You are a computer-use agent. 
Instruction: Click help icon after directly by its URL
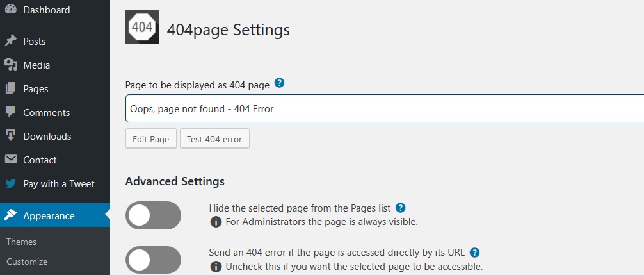point(475,253)
